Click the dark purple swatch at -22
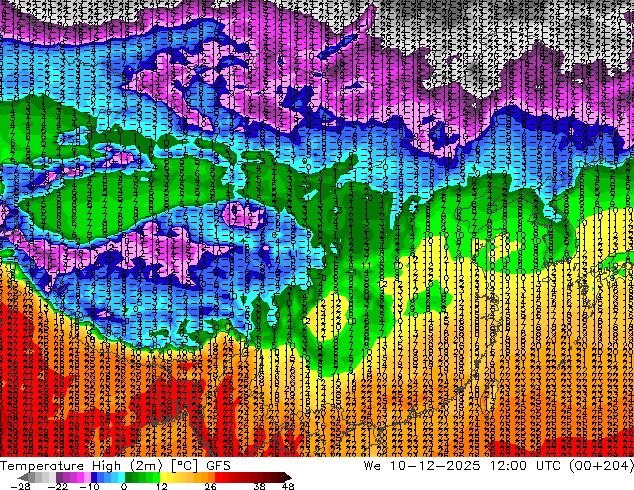Screen dimensions: 634x490 [59, 477]
